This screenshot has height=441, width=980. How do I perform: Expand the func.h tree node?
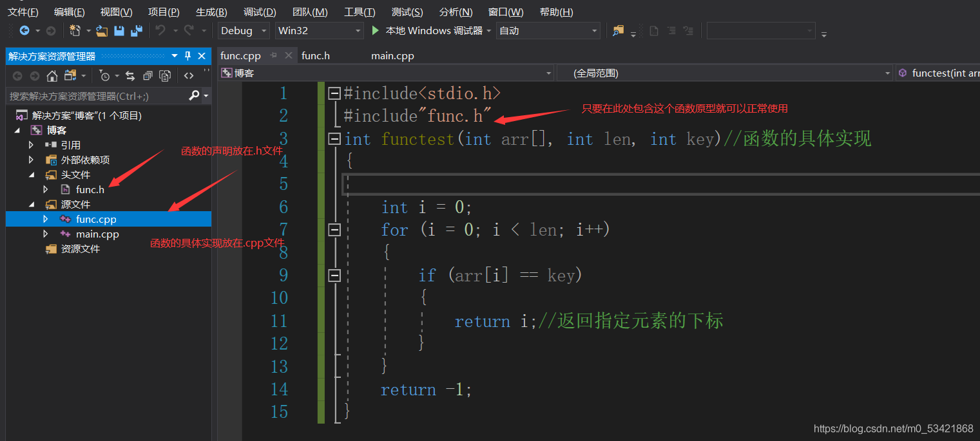pyautogui.click(x=46, y=189)
